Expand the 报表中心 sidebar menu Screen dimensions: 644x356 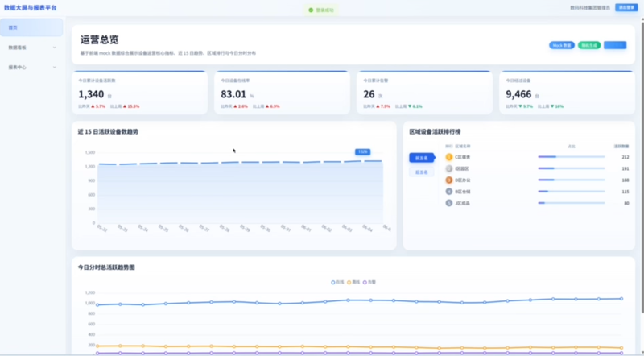click(31, 67)
